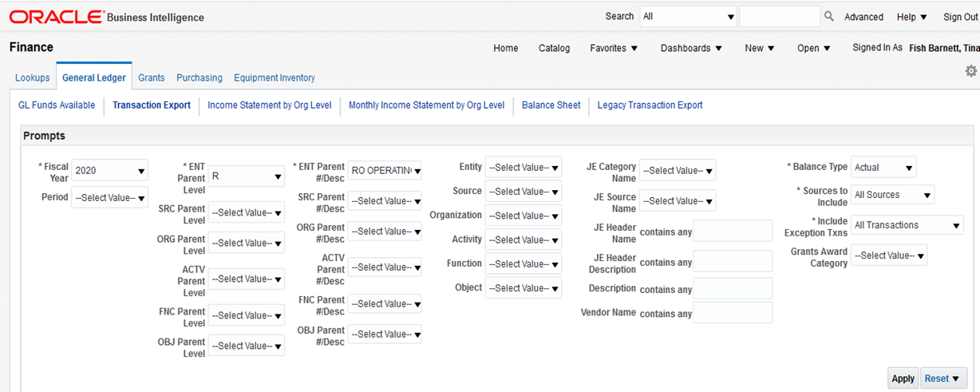980x392 pixels.
Task: Go to GL Funds Available page
Action: click(x=57, y=105)
